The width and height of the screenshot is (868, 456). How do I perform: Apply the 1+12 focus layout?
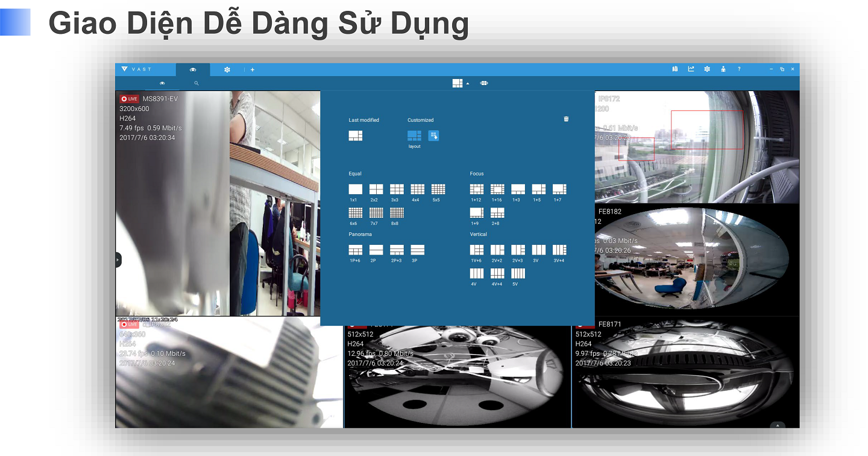(476, 189)
